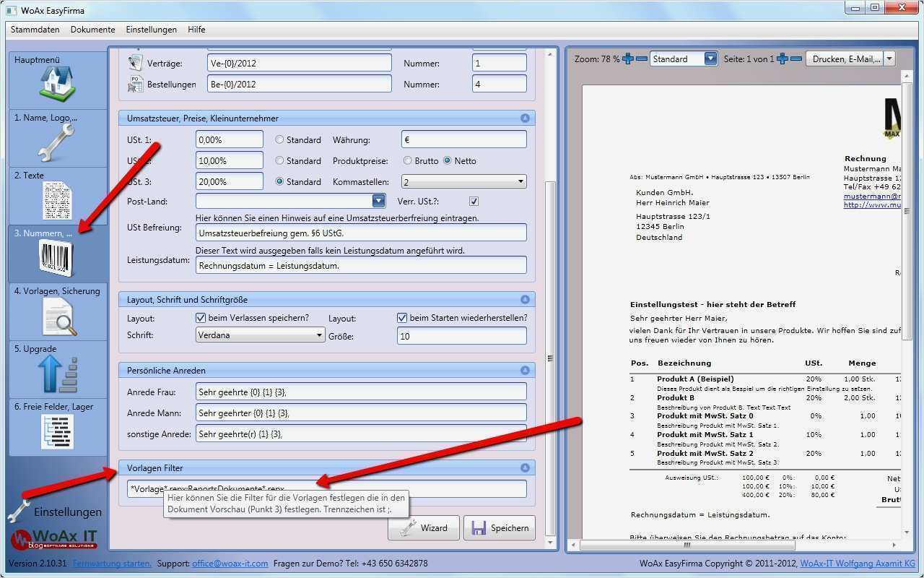Viewport: 924px width, 578px height.
Task: Choose Netto for Produktpreise
Action: point(448,160)
